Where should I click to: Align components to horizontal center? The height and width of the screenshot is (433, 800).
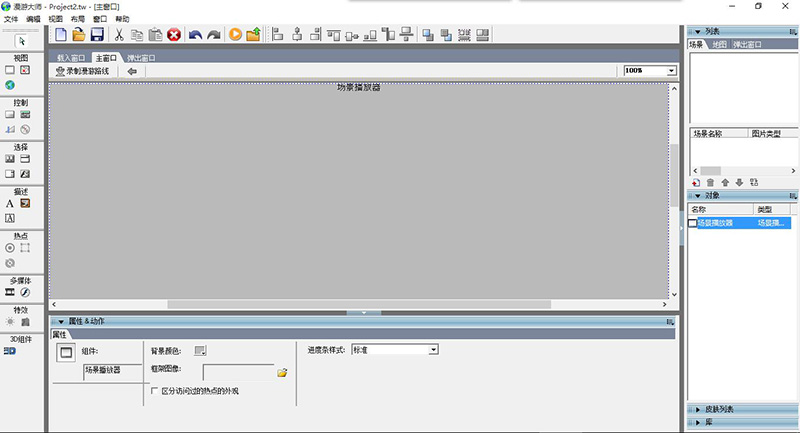pos(297,35)
